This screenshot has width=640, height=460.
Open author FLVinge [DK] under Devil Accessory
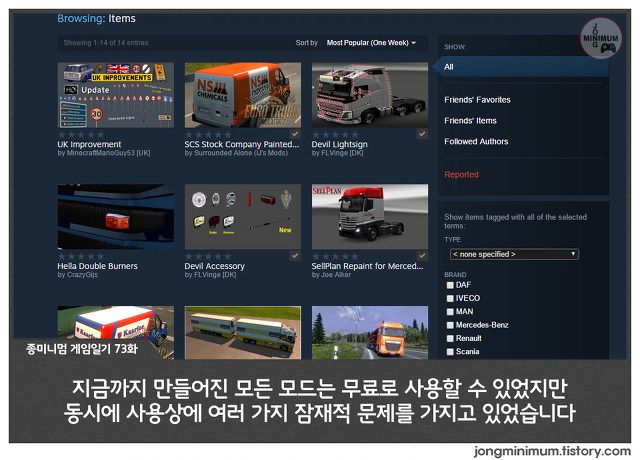215,275
